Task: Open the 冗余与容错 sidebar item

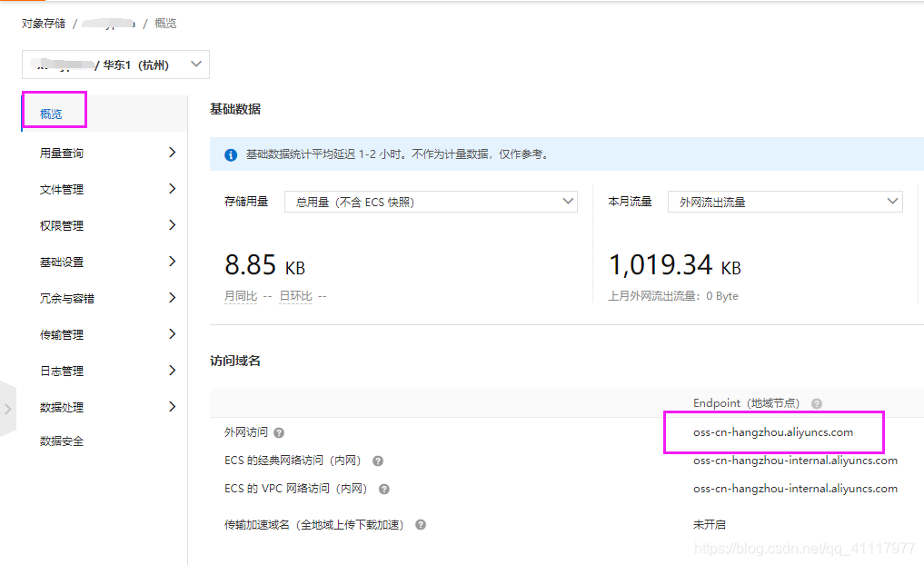Action: click(66, 299)
